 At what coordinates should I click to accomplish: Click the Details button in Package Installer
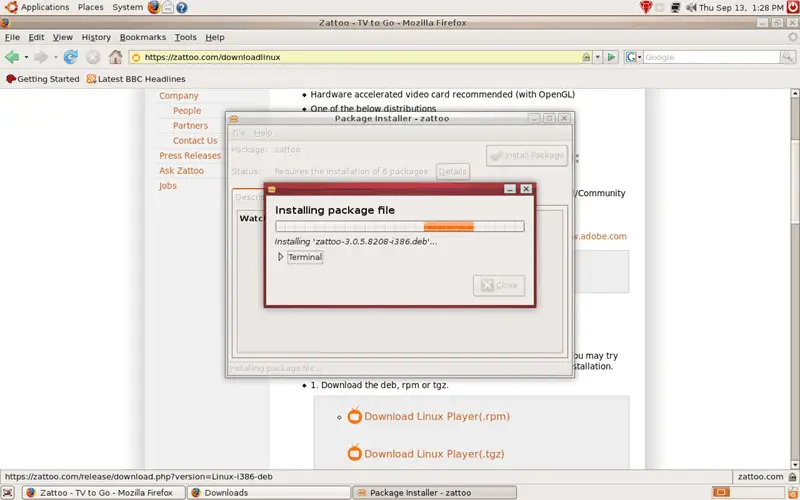point(453,171)
